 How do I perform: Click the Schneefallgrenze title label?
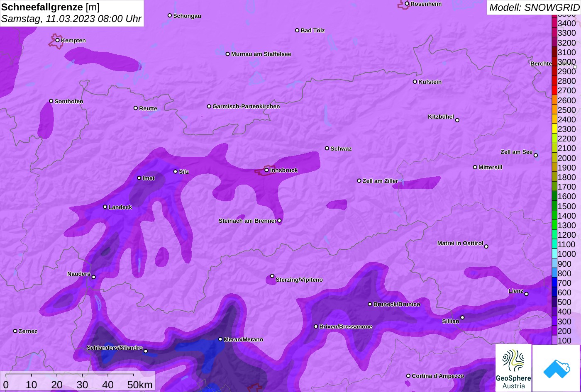tap(42, 7)
